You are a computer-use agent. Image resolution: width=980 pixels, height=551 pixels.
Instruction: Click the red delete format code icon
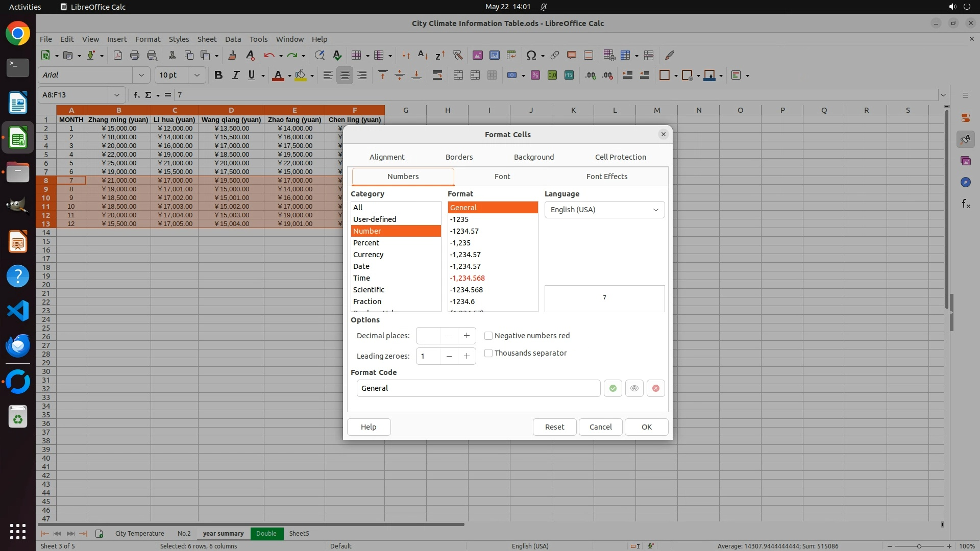[655, 388]
